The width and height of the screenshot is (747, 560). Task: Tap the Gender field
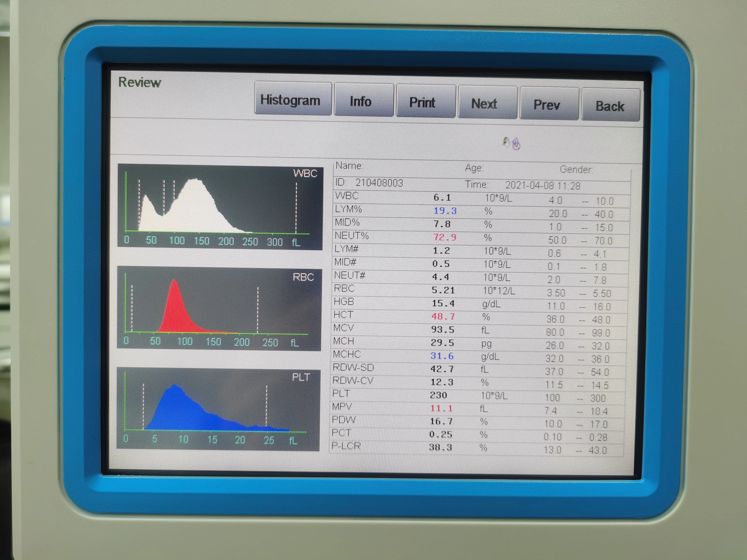pos(576,169)
